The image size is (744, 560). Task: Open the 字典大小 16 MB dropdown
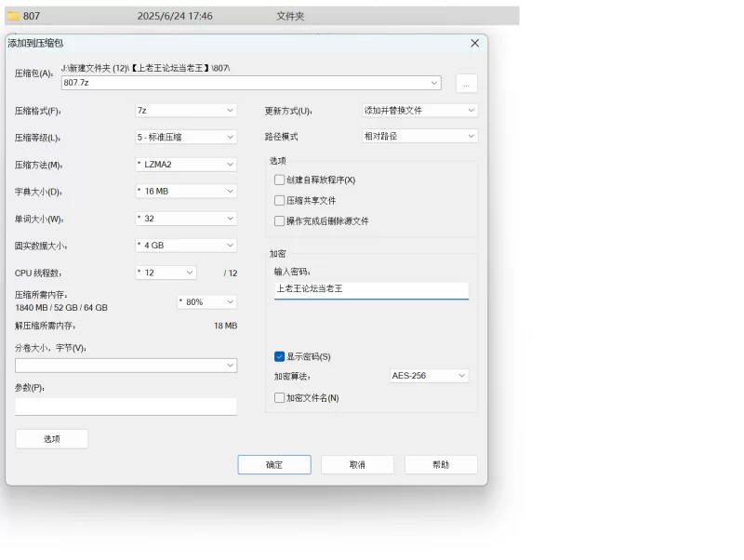pyautogui.click(x=185, y=192)
